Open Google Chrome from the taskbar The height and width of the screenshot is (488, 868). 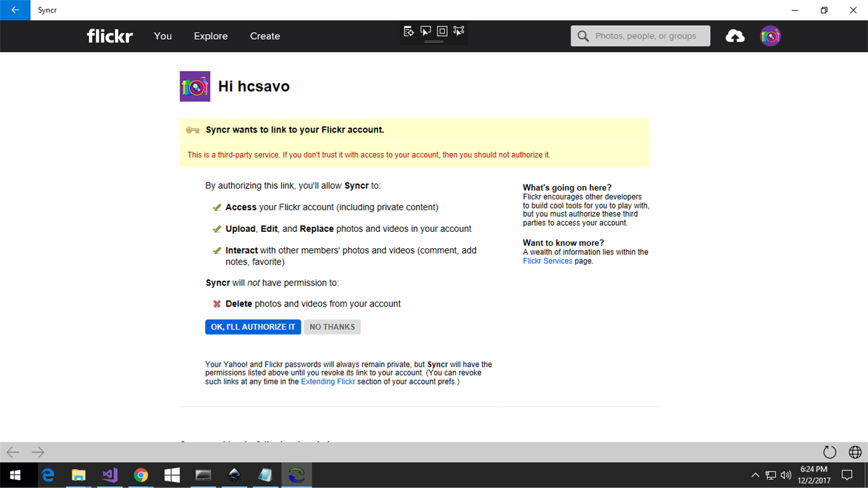click(141, 475)
